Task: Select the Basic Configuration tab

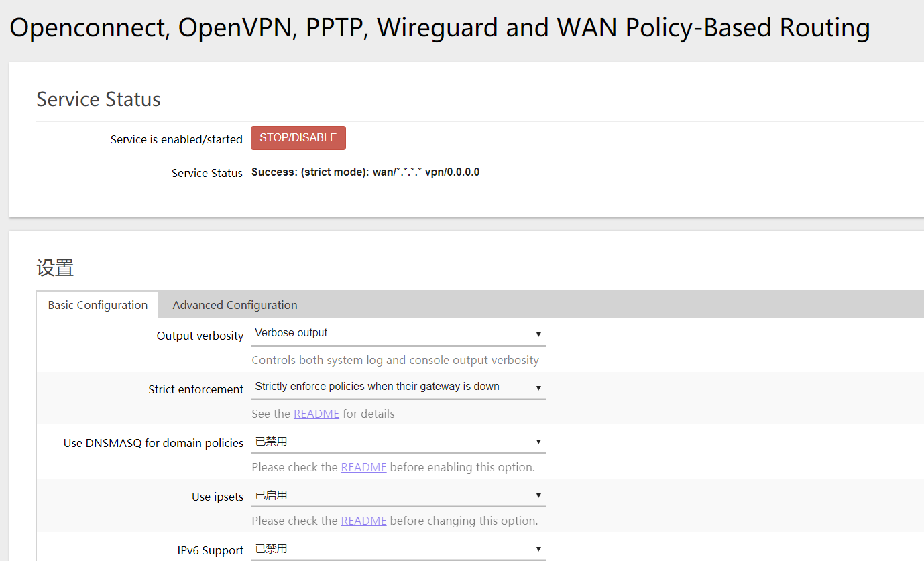Action: (x=97, y=304)
